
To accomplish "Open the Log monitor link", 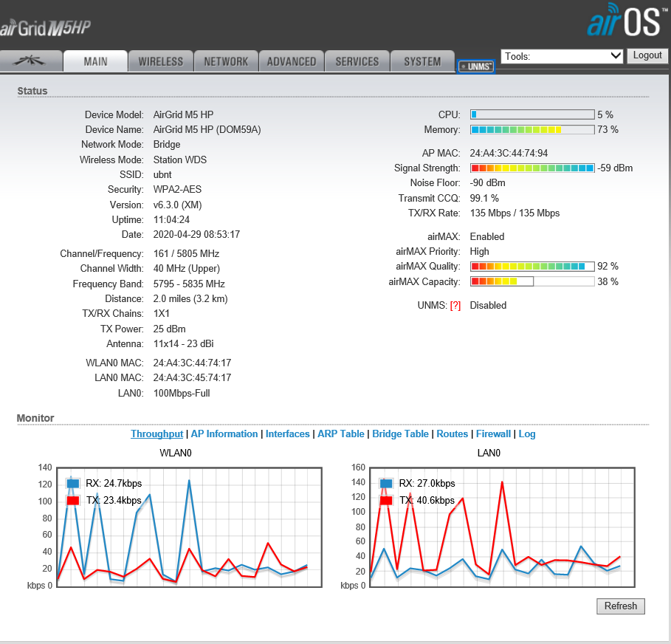I will 527,434.
